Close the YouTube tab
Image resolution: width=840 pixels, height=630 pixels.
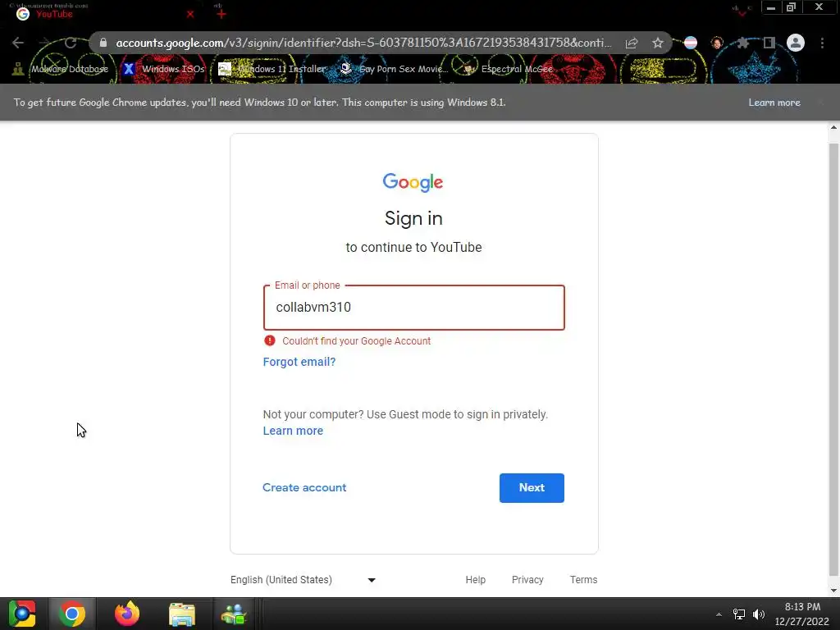(x=190, y=14)
